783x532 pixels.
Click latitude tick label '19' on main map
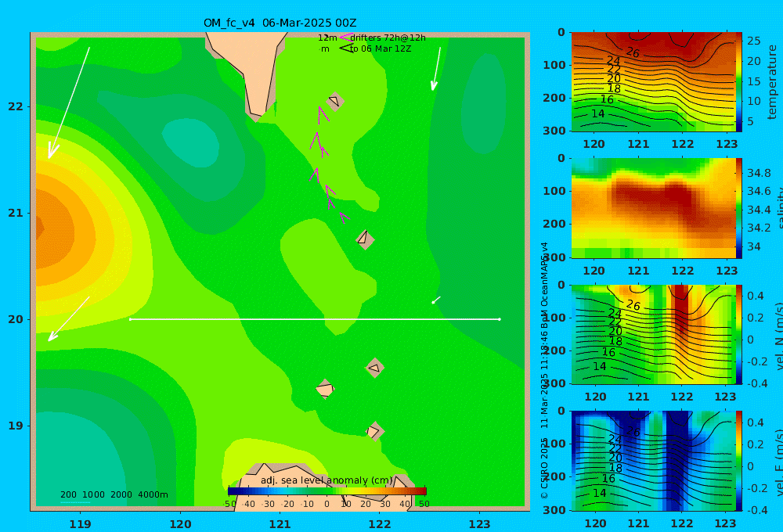coord(16,426)
